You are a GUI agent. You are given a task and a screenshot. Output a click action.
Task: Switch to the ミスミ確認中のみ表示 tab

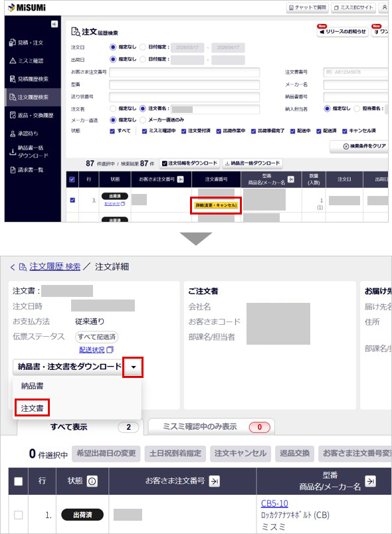[x=211, y=426]
